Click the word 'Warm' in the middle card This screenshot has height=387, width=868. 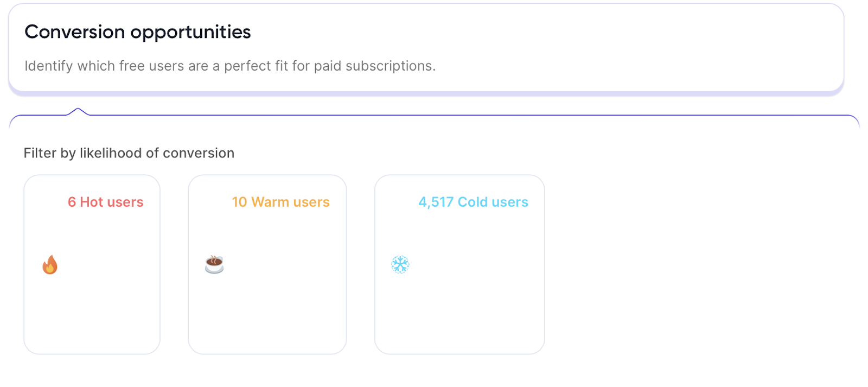(x=270, y=202)
